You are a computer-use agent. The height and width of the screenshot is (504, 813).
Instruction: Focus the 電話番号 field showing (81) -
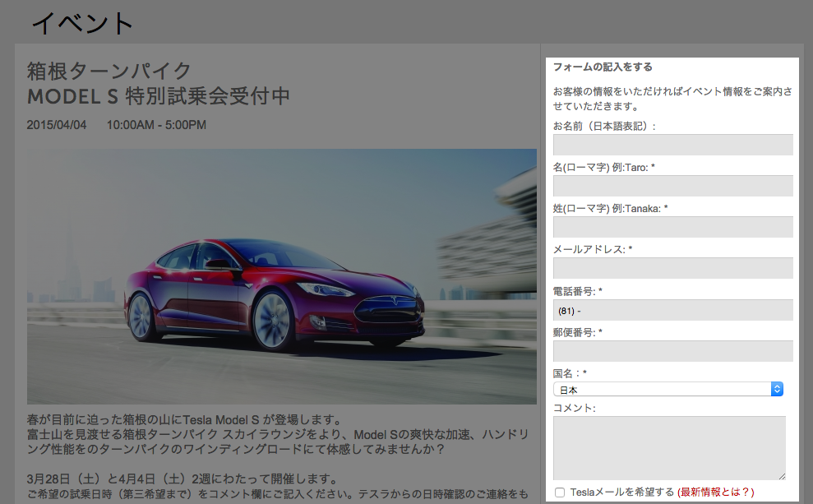tap(672, 311)
